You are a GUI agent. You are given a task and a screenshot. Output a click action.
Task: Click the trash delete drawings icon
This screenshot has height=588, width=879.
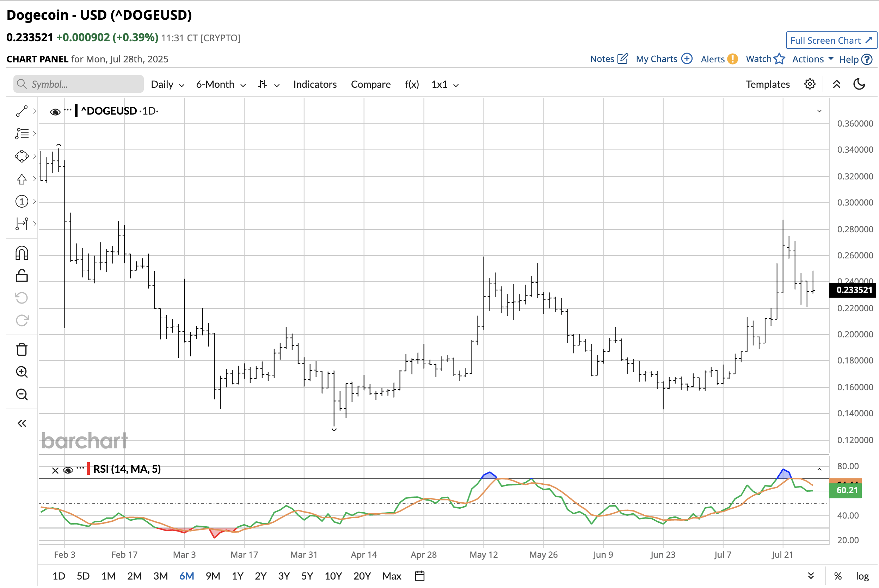(22, 349)
